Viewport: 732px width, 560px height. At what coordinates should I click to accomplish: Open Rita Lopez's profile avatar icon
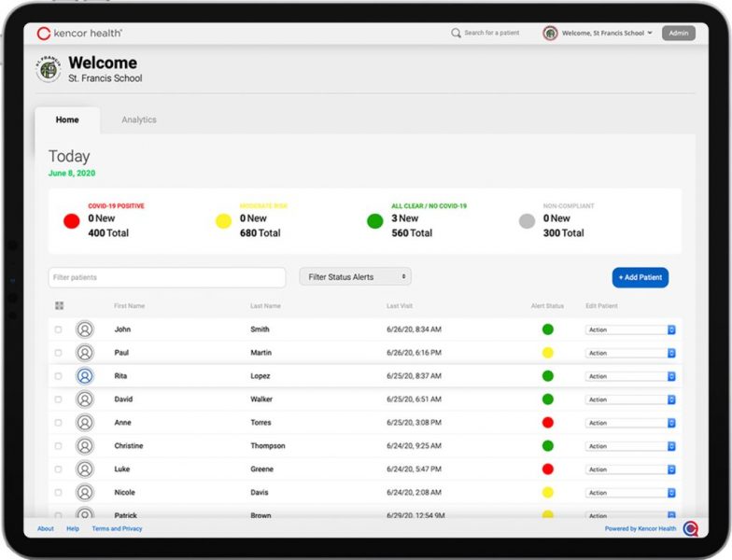click(x=85, y=376)
